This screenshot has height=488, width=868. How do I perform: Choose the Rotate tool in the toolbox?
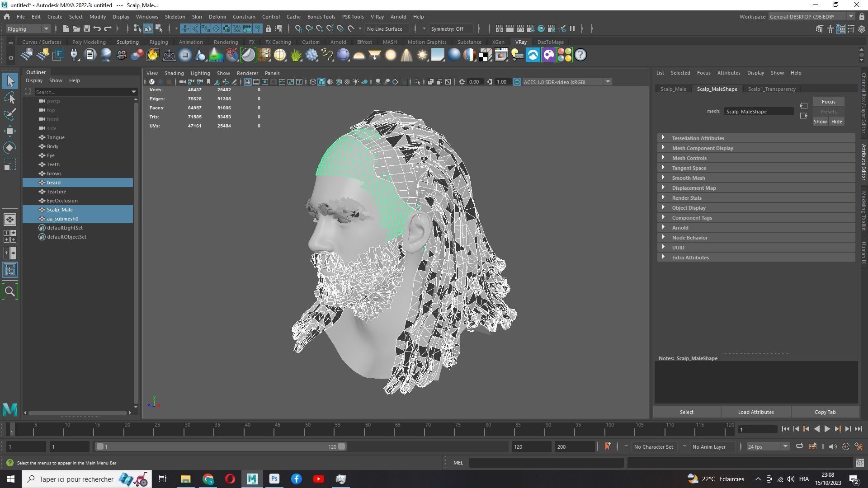[x=10, y=148]
